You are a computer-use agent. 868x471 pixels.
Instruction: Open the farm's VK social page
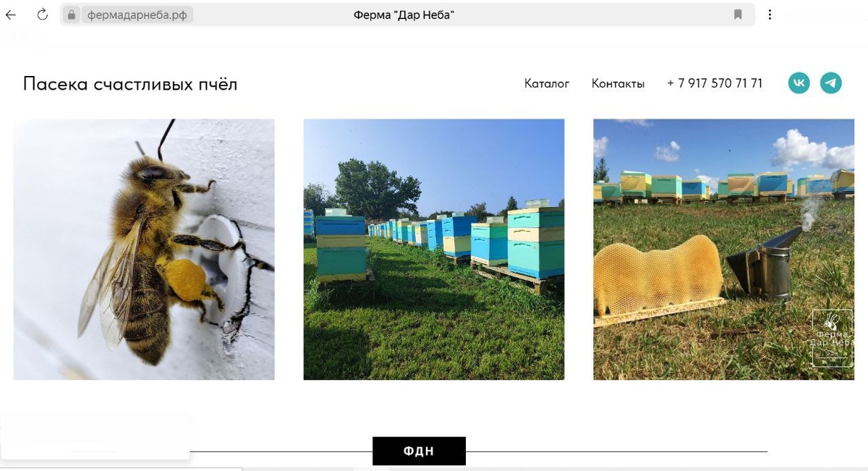pyautogui.click(x=799, y=83)
